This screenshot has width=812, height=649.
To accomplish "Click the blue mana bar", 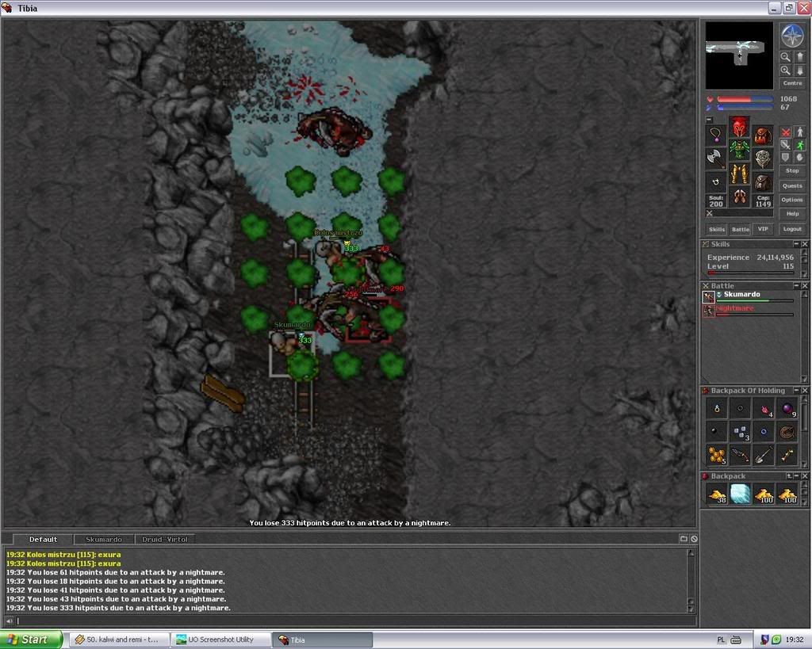I will pos(745,108).
